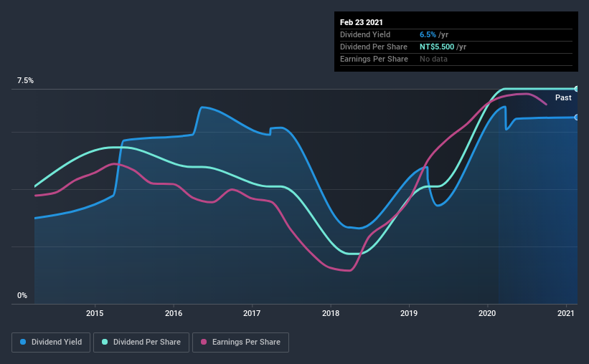This screenshot has width=589, height=364.
Task: Click the 'Past' label on chart
Action: (x=563, y=97)
